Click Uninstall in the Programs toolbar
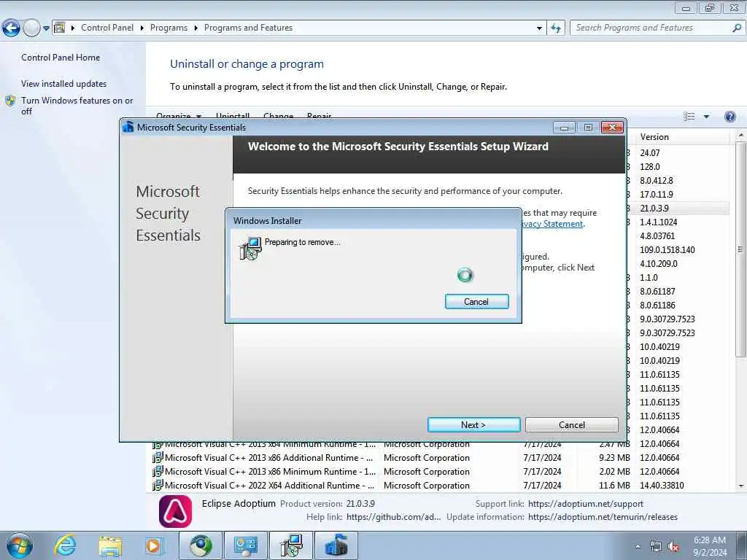The height and width of the screenshot is (560, 747). click(233, 116)
